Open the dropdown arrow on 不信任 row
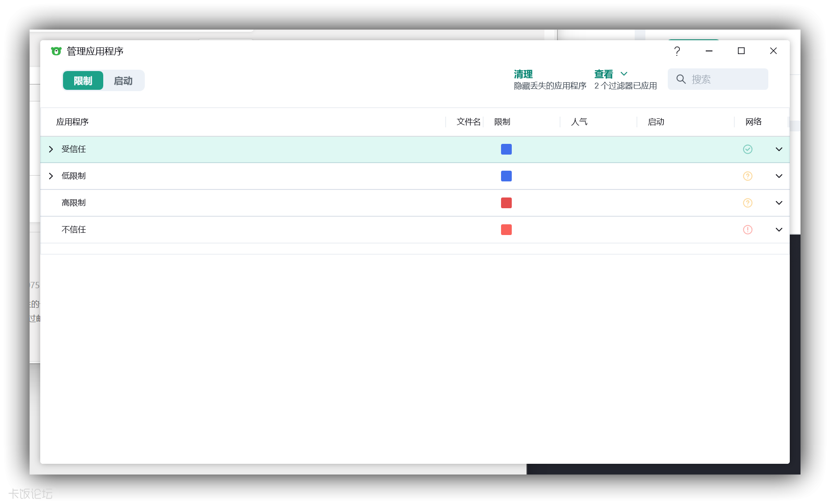Viewport: 830px width, 504px height. 779,230
